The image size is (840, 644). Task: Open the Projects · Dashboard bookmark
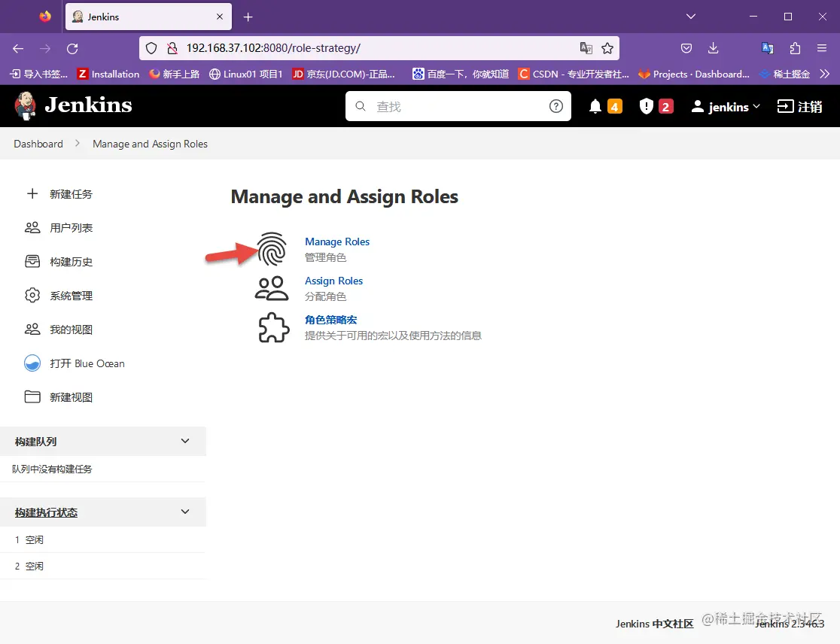click(694, 74)
